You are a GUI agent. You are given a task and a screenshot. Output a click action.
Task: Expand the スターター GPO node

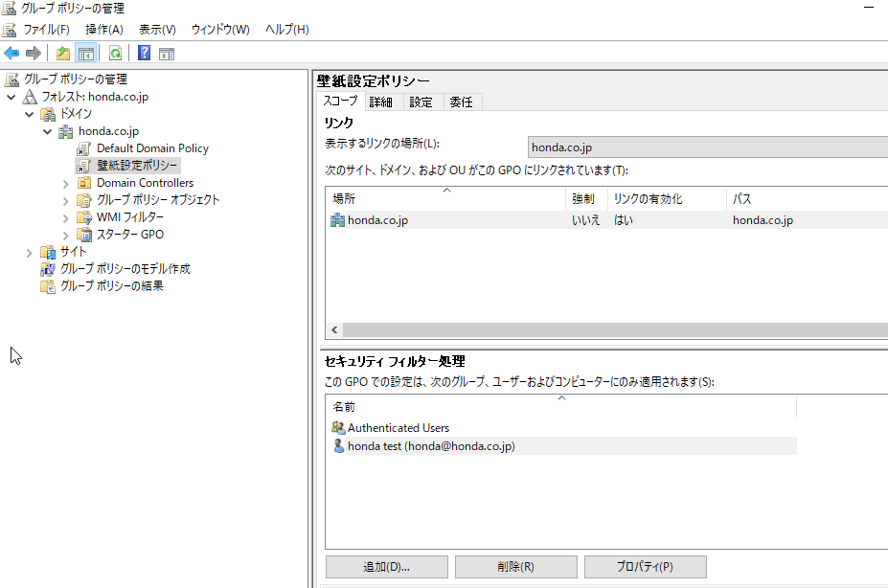click(x=66, y=236)
